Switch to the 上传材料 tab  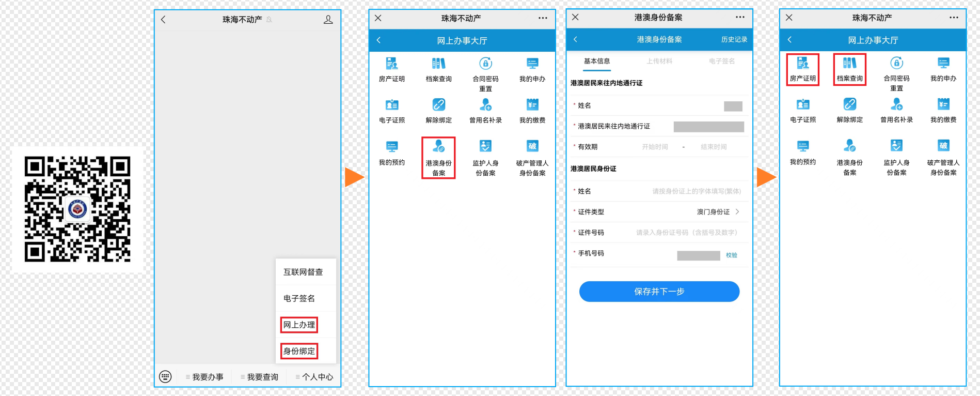click(659, 61)
